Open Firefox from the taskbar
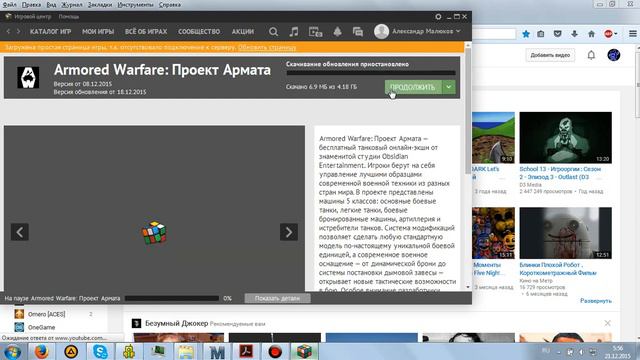640x360 pixels. [41, 351]
